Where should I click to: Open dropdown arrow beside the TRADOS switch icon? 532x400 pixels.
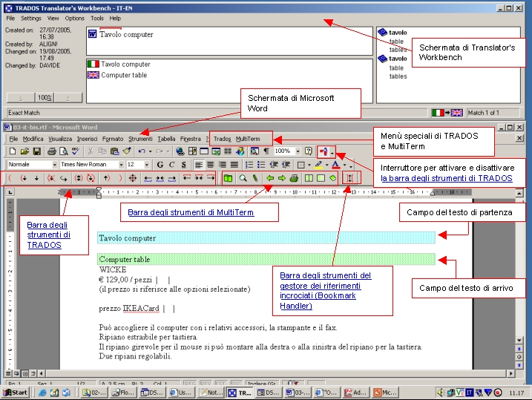(332, 153)
